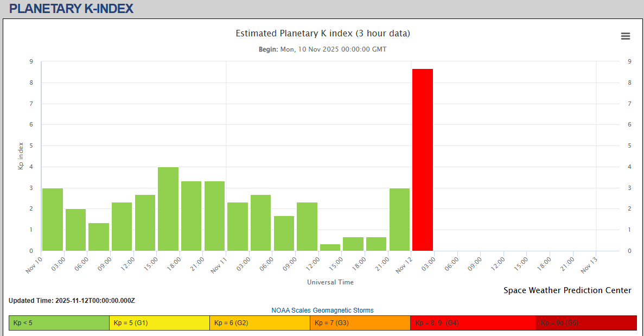The height and width of the screenshot is (336, 644).
Task: Select the dark red Kp = 9o (G5) swatch
Action: [x=586, y=323]
